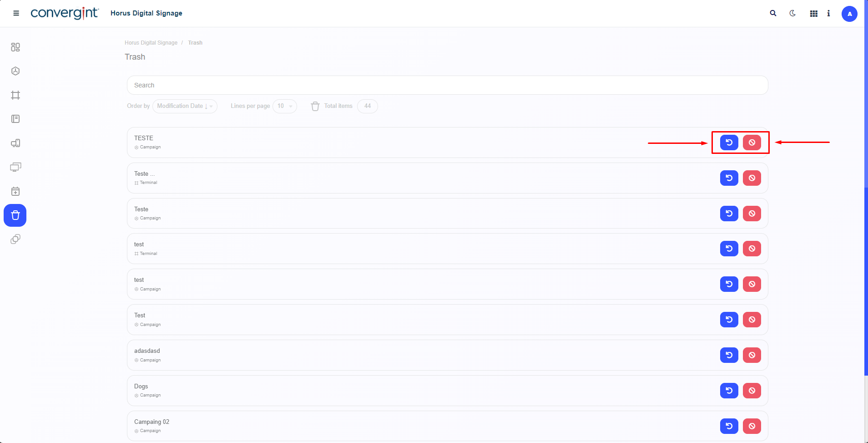
Task: Toggle dark mode moon icon
Action: tap(792, 14)
